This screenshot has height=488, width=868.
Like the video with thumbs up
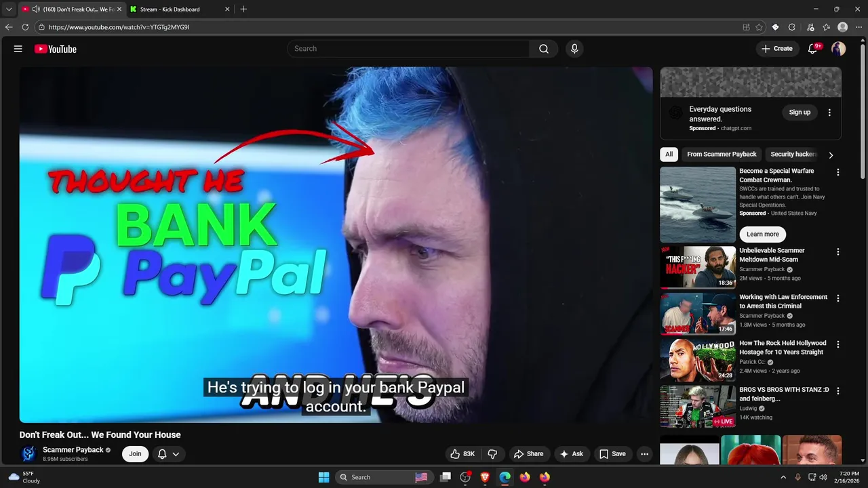click(462, 454)
